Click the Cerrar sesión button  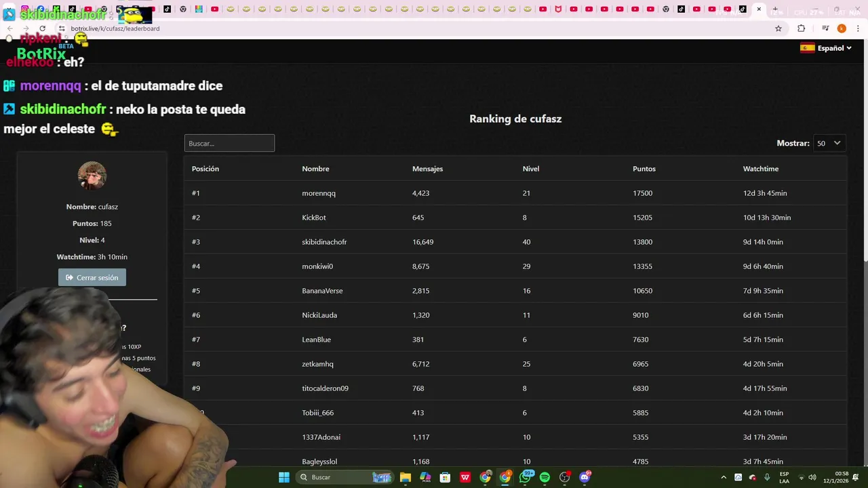coord(92,277)
